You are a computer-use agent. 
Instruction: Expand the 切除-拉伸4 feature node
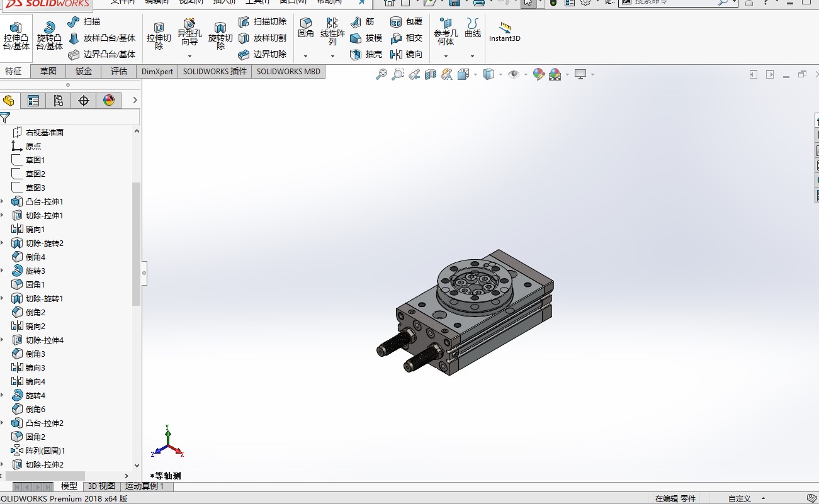(3, 340)
